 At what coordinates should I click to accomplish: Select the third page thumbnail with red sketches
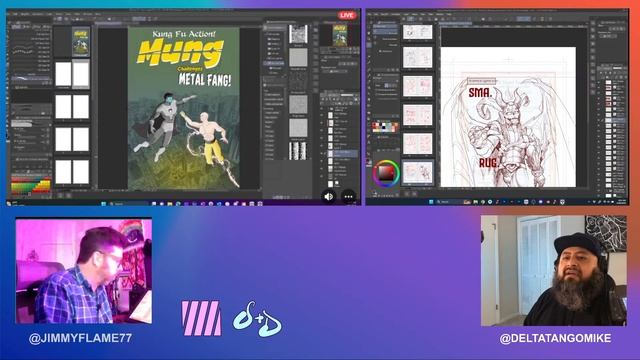(x=418, y=86)
